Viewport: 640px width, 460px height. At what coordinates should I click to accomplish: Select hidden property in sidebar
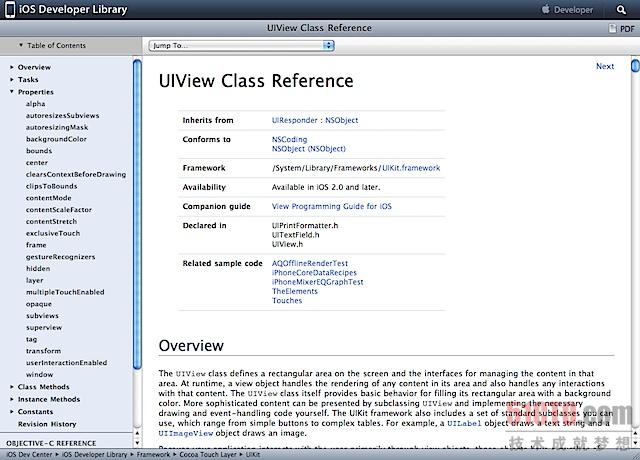pyautogui.click(x=38, y=269)
